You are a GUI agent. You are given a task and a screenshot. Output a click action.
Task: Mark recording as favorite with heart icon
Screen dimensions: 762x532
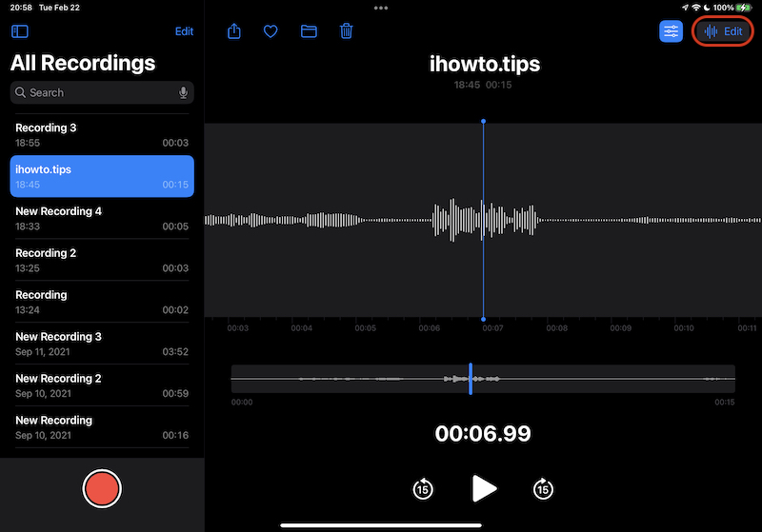(271, 31)
